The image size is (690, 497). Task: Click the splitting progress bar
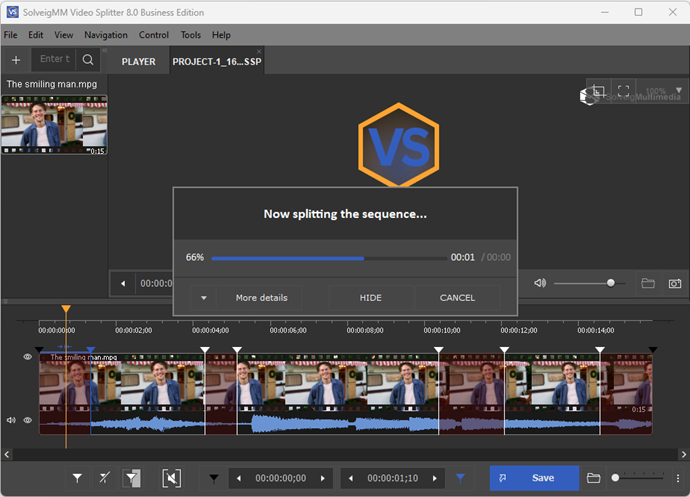tap(329, 258)
